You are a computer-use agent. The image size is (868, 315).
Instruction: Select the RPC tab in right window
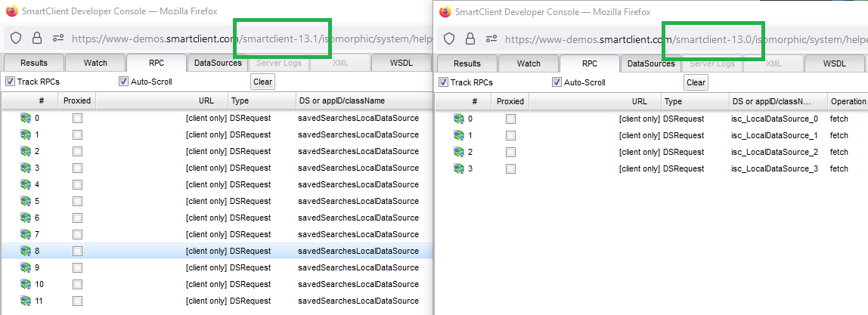590,63
